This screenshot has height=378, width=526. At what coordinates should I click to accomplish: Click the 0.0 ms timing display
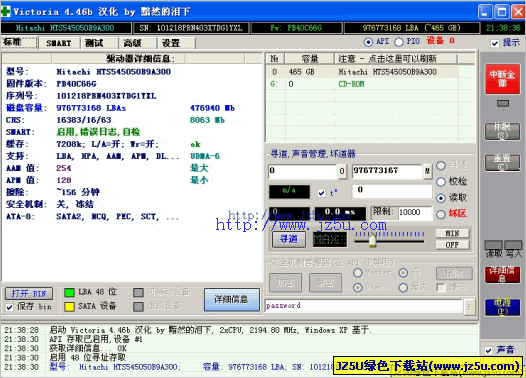(x=340, y=213)
